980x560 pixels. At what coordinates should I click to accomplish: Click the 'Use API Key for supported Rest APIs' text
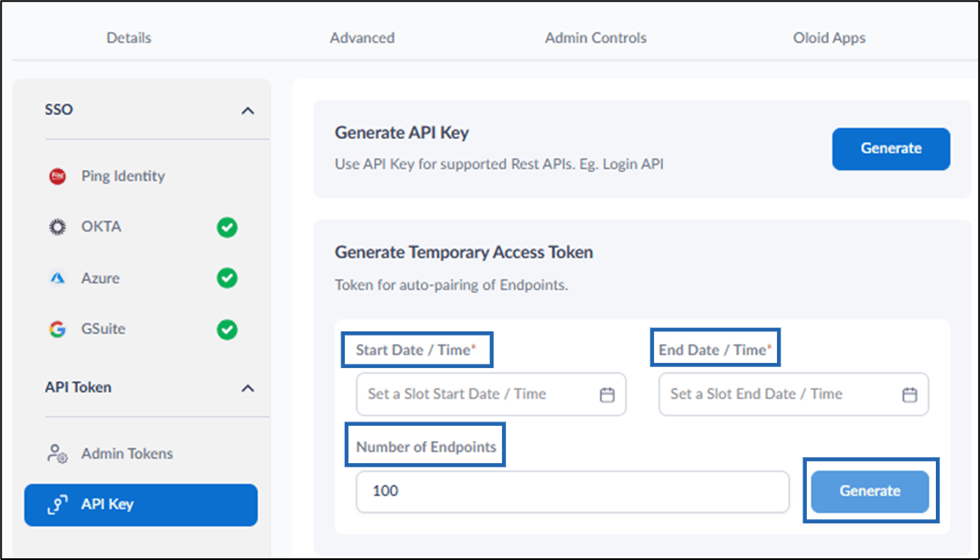(x=498, y=164)
